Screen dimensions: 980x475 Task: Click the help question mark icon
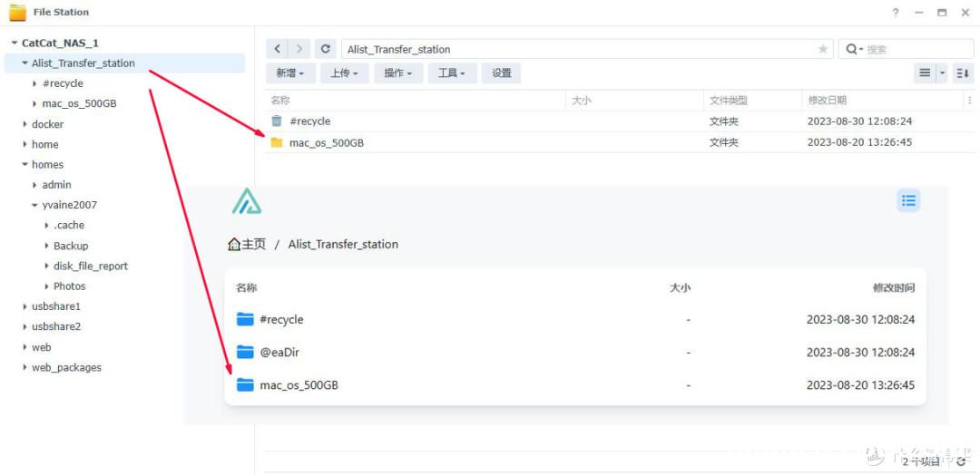pos(896,13)
